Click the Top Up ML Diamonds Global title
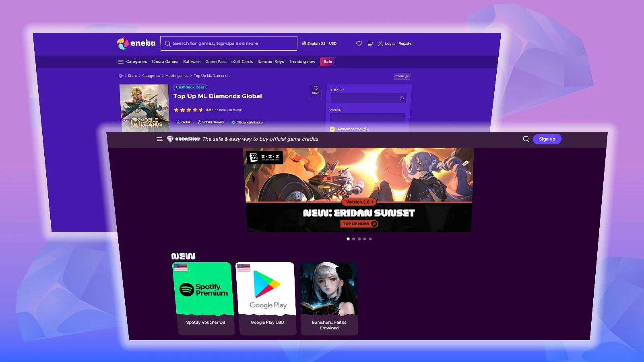 218,96
